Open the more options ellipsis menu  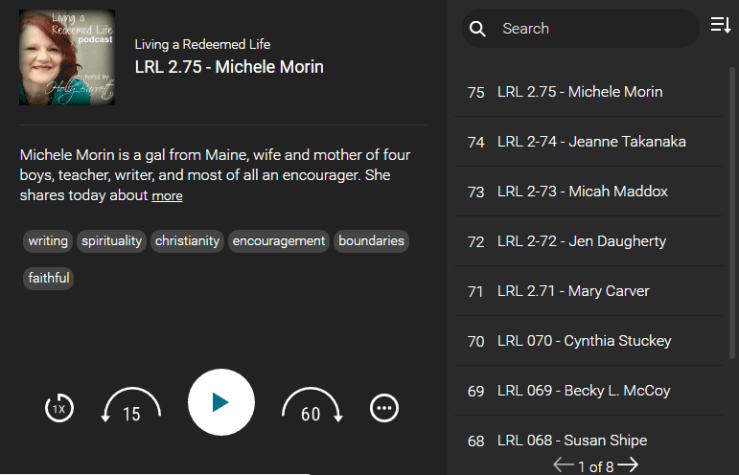tap(384, 408)
